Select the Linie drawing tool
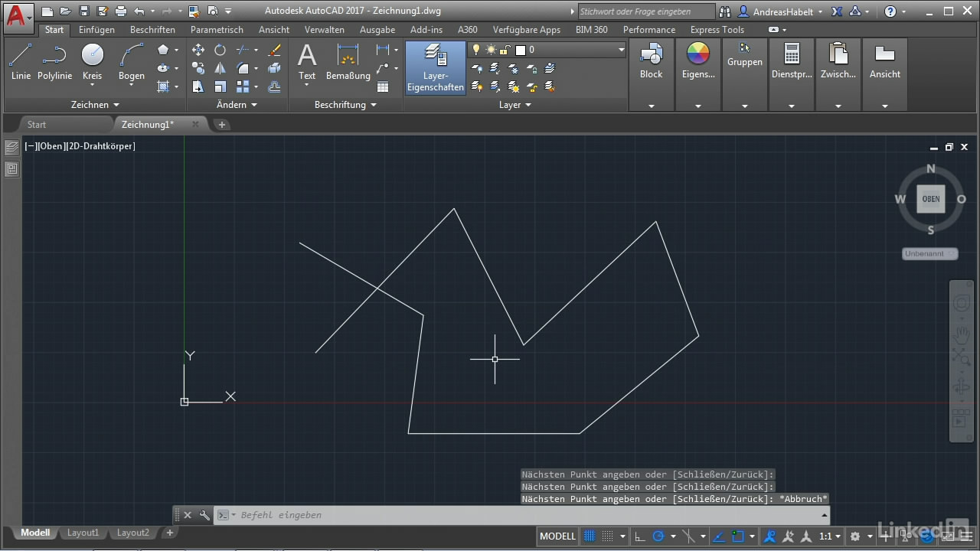 click(21, 61)
